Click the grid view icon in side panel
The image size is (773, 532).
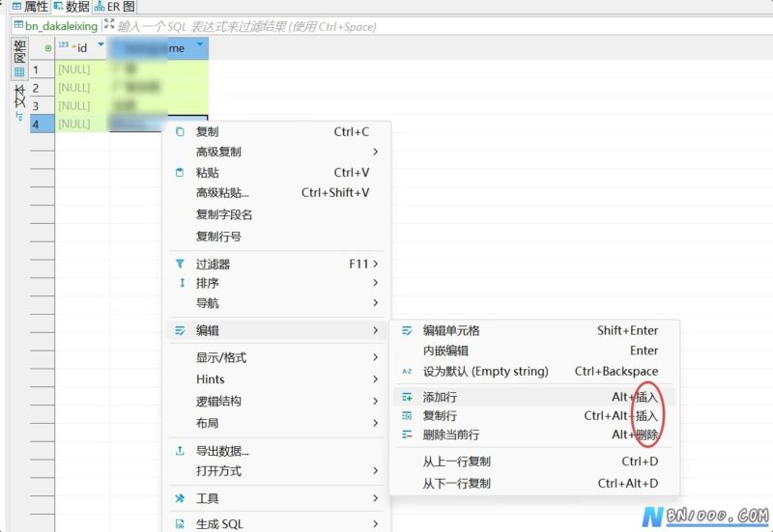(x=19, y=71)
